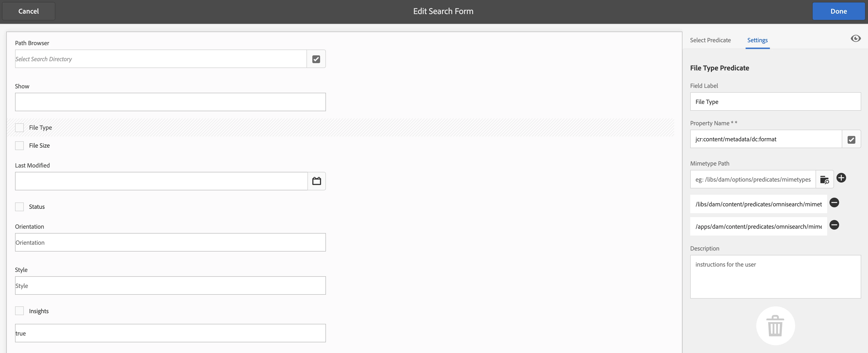Image resolution: width=868 pixels, height=353 pixels.
Task: Check the File Type checkbox
Action: click(19, 128)
